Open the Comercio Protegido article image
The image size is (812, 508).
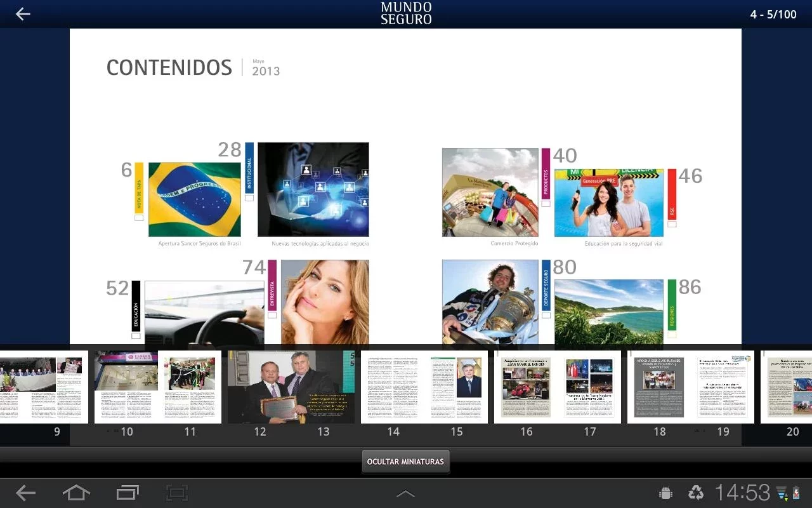pyautogui.click(x=490, y=192)
